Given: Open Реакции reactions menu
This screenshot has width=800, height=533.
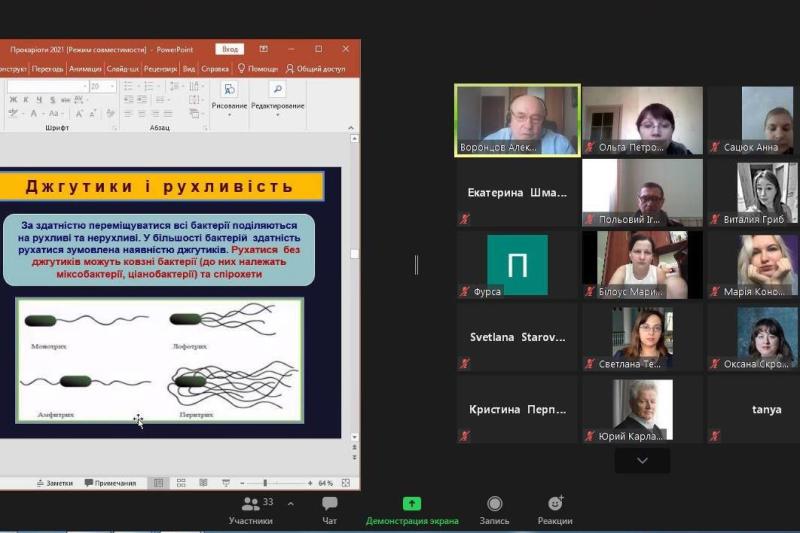Looking at the screenshot, I should [555, 511].
